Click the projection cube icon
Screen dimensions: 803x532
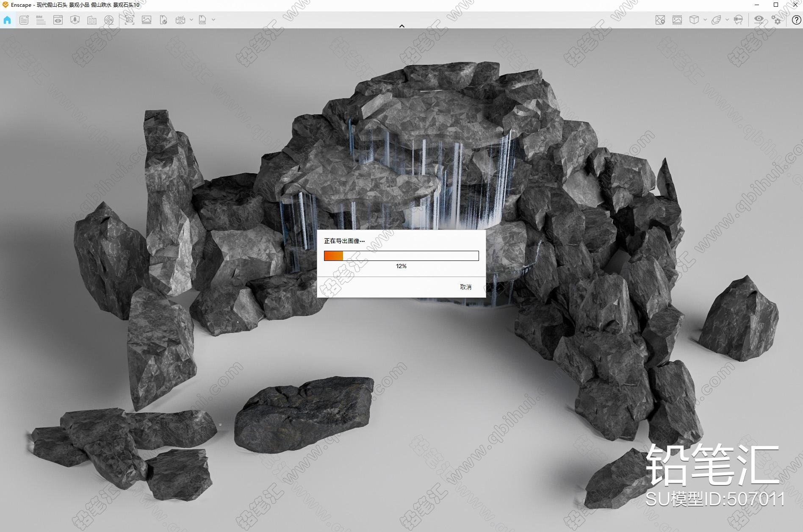(x=694, y=20)
